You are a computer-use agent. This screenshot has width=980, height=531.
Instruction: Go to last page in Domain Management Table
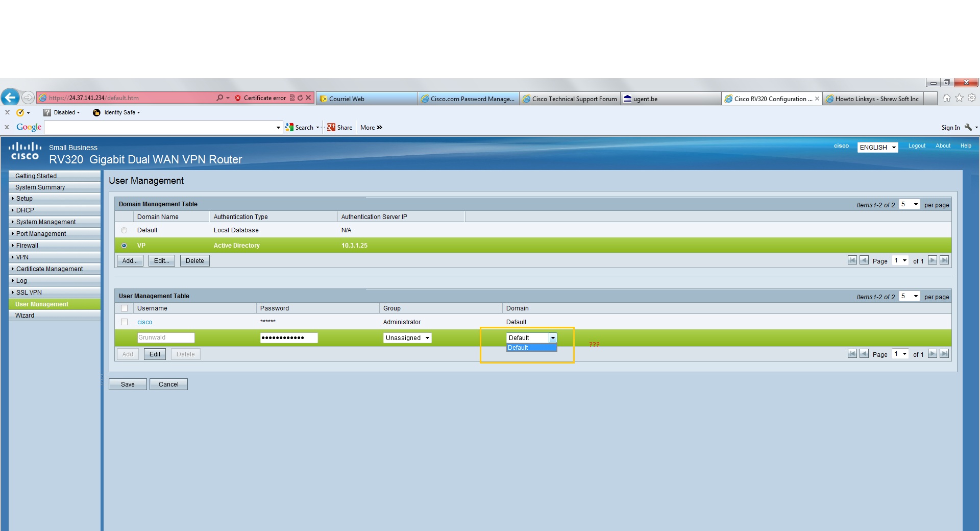pos(945,260)
